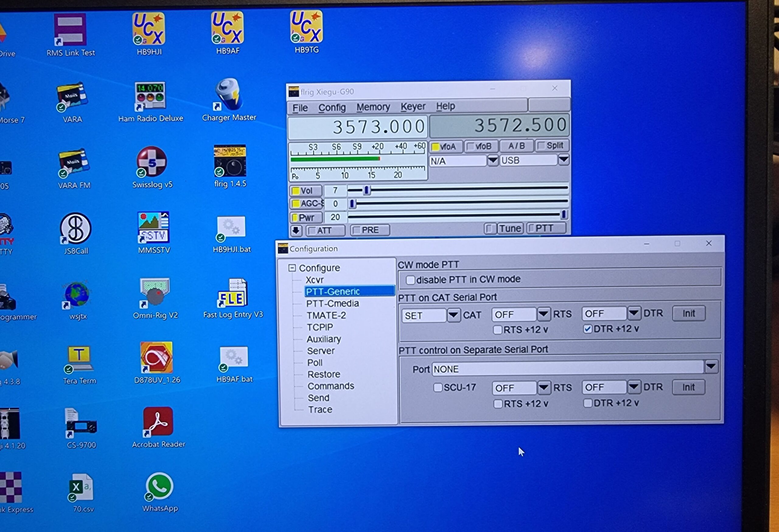This screenshot has height=532, width=779.
Task: Open the 70.csv Excel file icon
Action: point(80,488)
